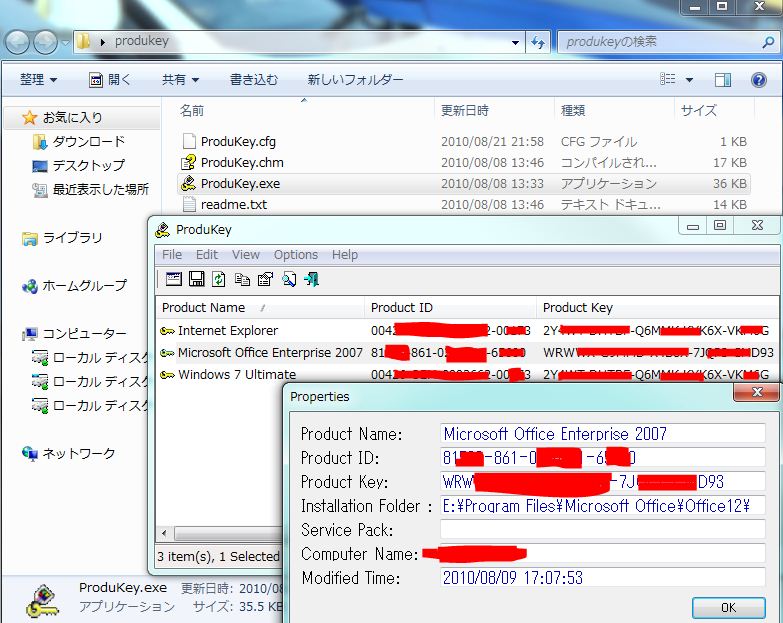
Task: Open the 整理 dropdown menu
Action: (x=38, y=79)
